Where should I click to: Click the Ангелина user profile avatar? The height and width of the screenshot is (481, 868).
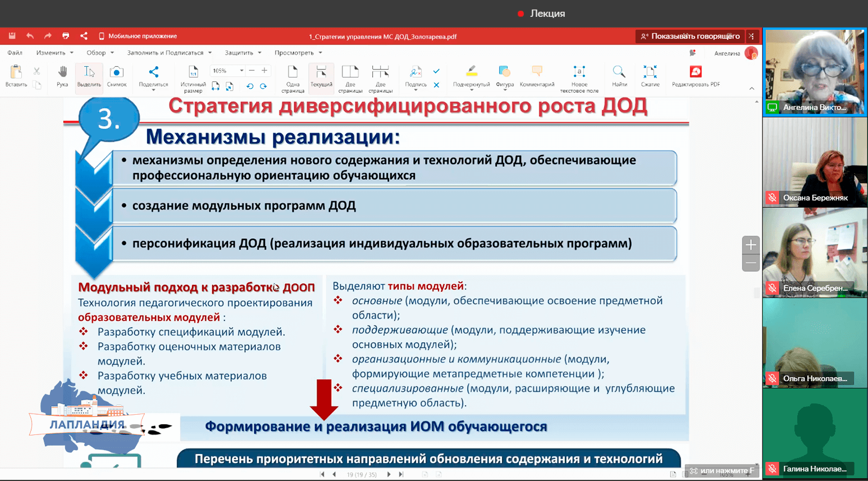751,53
